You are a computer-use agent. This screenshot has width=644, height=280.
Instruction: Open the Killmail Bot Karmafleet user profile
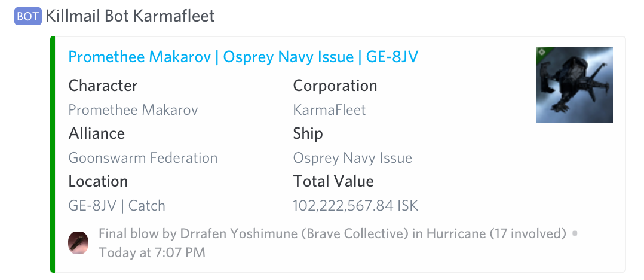coord(130,16)
